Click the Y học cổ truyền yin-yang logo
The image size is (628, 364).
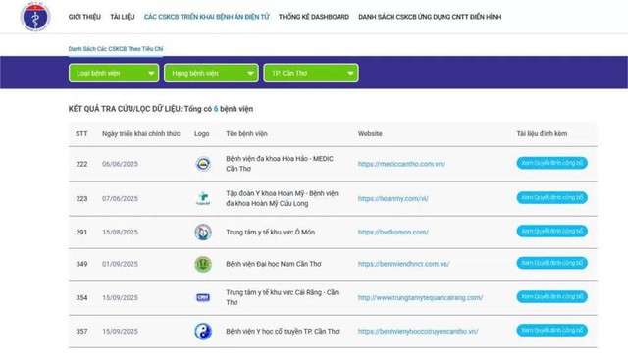tap(203, 332)
